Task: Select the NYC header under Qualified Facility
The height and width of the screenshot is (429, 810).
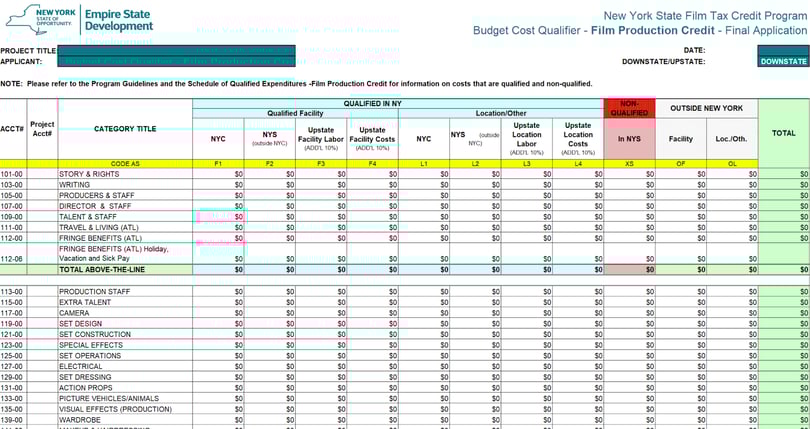Action: pos(218,139)
